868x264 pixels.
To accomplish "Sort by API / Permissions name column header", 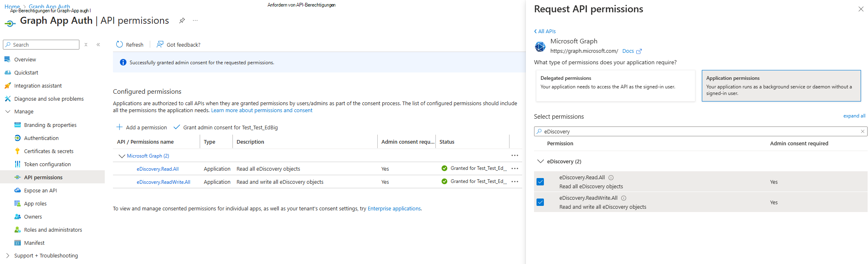I will 145,142.
